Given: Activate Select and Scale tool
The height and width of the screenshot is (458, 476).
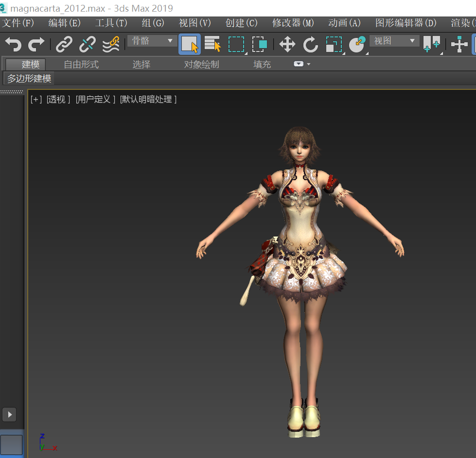Looking at the screenshot, I should tap(334, 45).
